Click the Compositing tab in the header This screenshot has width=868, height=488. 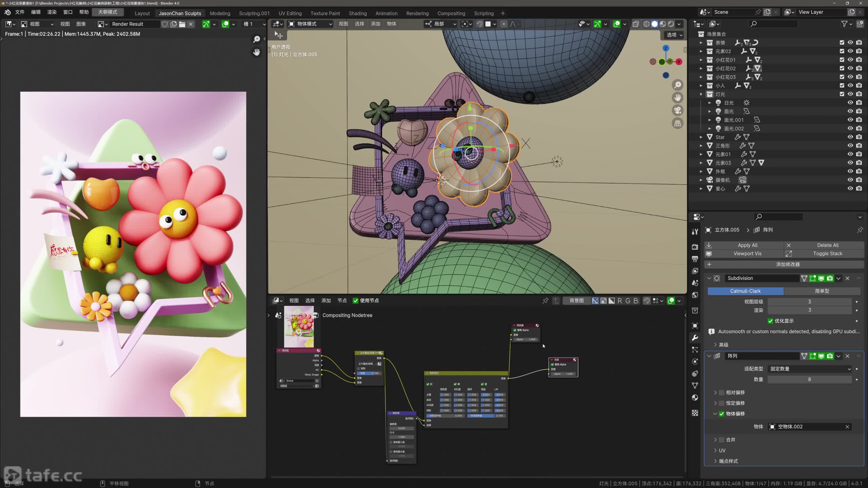pos(451,13)
